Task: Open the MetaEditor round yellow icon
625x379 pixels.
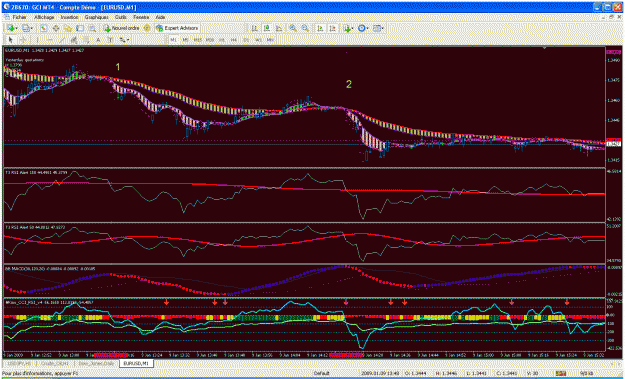Action: tap(147, 28)
